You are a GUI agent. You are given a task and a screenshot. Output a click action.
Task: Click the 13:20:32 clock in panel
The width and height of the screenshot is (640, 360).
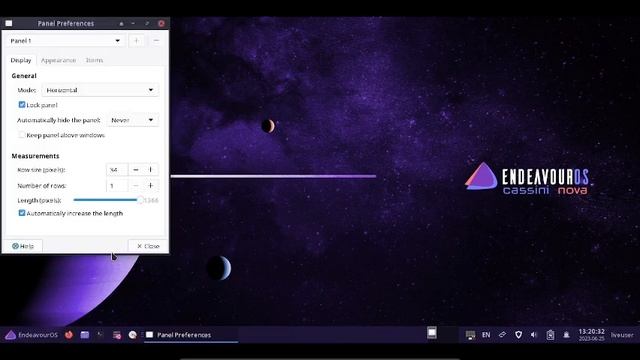click(591, 335)
